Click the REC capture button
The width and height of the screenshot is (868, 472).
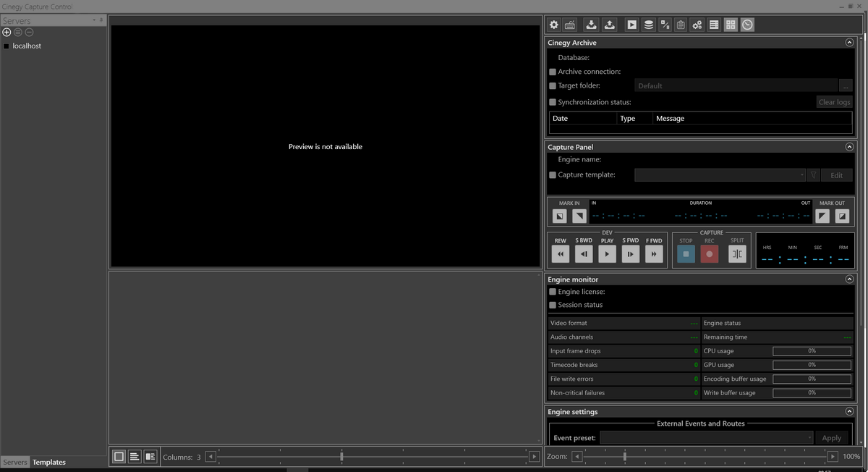tap(710, 254)
